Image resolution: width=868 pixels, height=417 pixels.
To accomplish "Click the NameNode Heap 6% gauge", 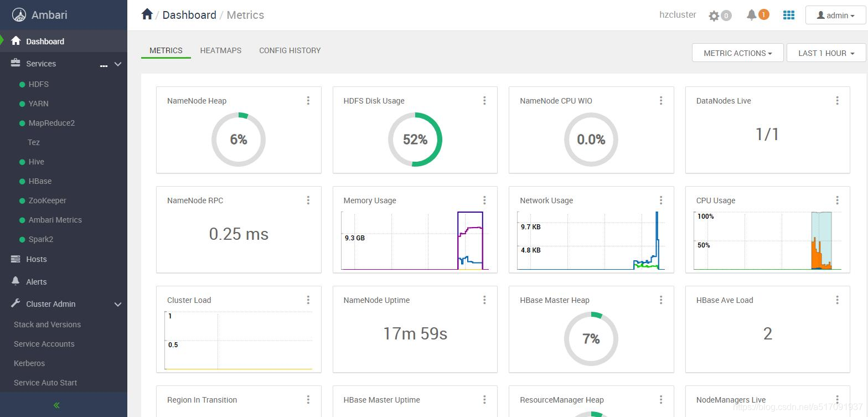I will click(239, 140).
